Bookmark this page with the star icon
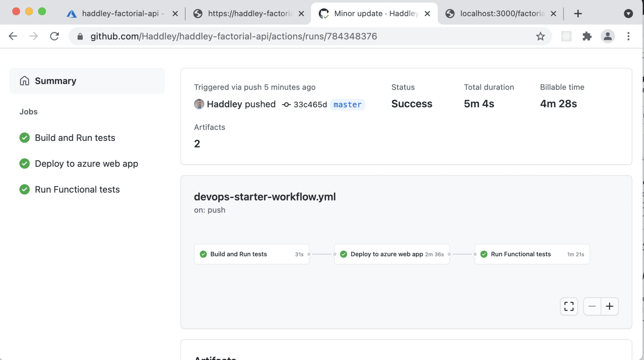644x360 pixels. tap(540, 36)
